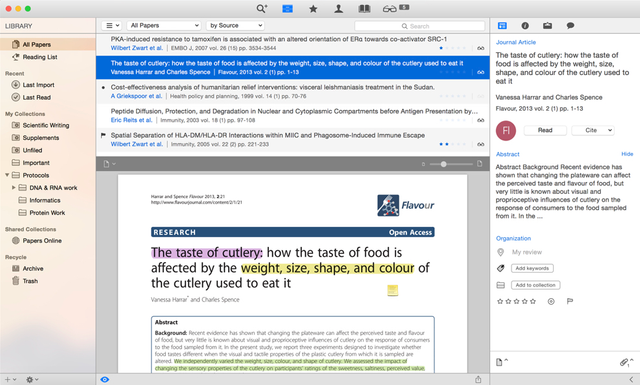Show the overview tab in inspector
The height and width of the screenshot is (385, 640).
pos(502,26)
